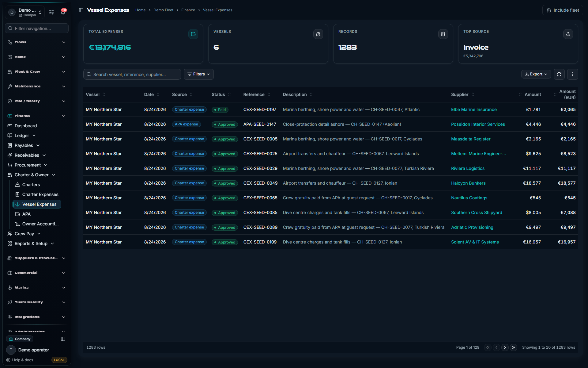Expand the Fleet & Crew section

tap(36, 72)
